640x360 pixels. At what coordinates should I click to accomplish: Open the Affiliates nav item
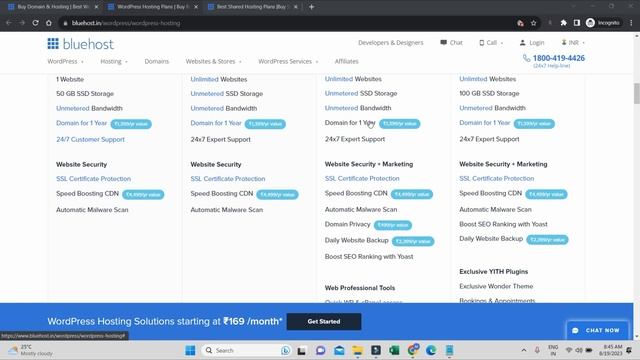click(x=347, y=61)
